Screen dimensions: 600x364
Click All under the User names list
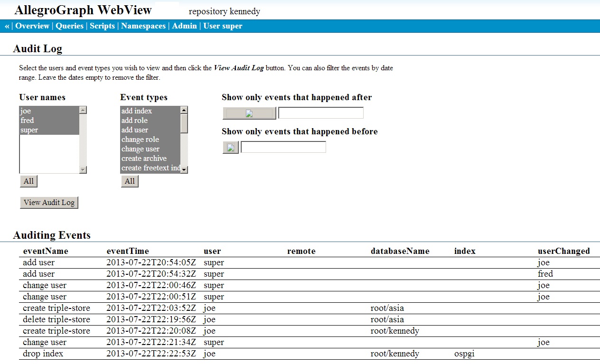(x=28, y=181)
